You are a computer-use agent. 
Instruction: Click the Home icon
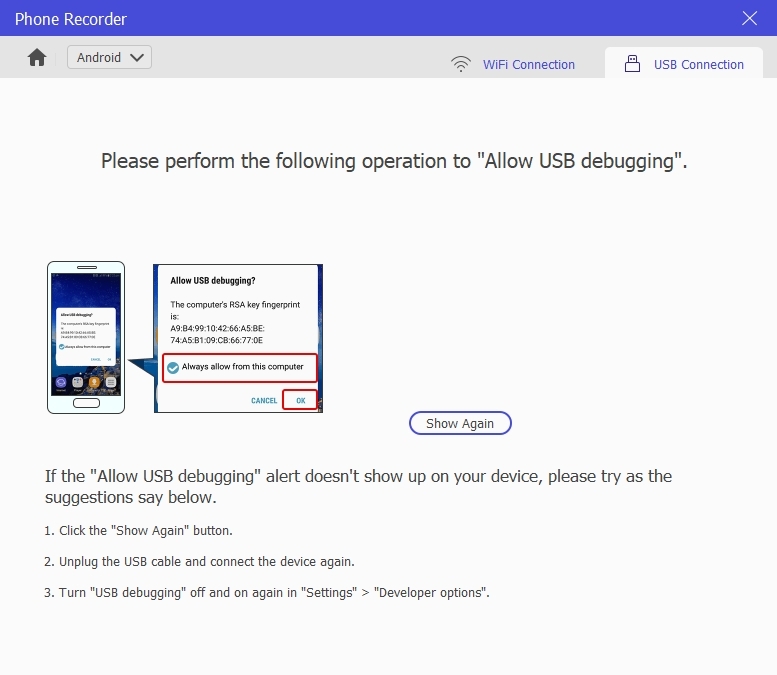(x=37, y=58)
